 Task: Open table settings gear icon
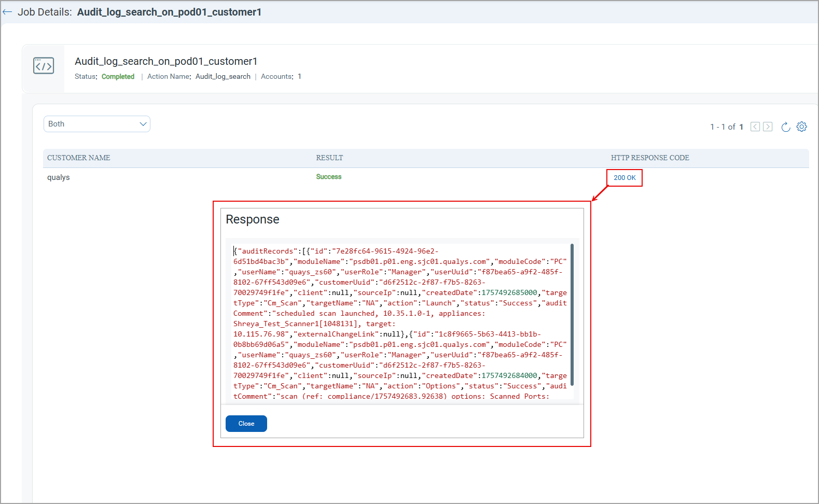(802, 127)
